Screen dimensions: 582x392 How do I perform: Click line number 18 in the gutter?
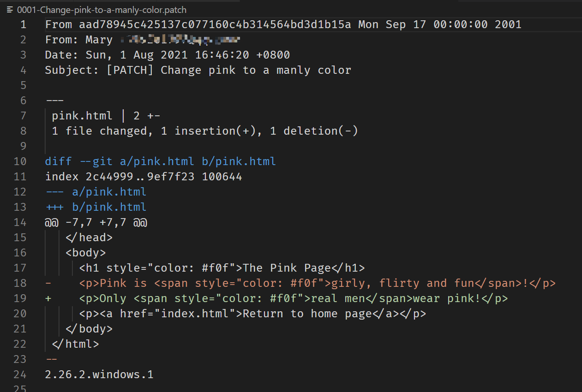[x=20, y=283]
